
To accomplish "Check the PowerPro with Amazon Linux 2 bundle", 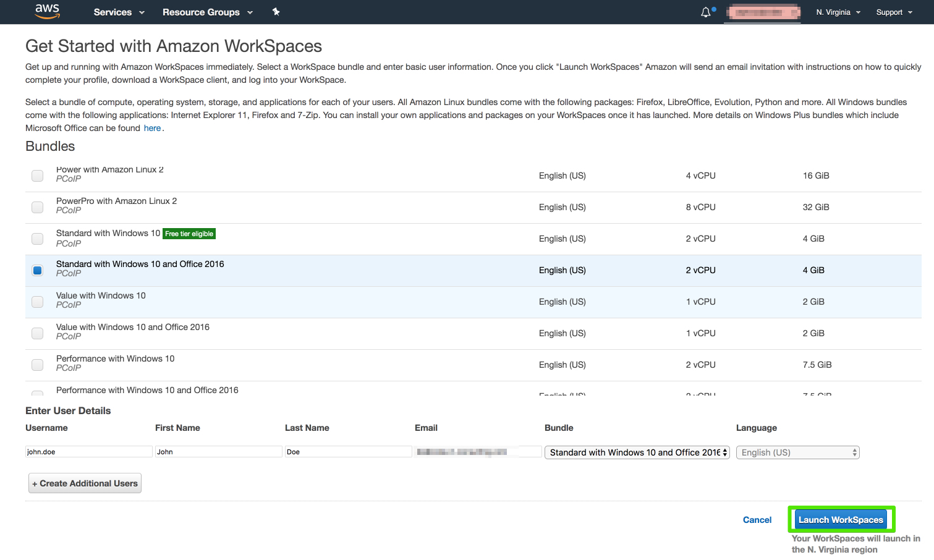I will click(37, 207).
